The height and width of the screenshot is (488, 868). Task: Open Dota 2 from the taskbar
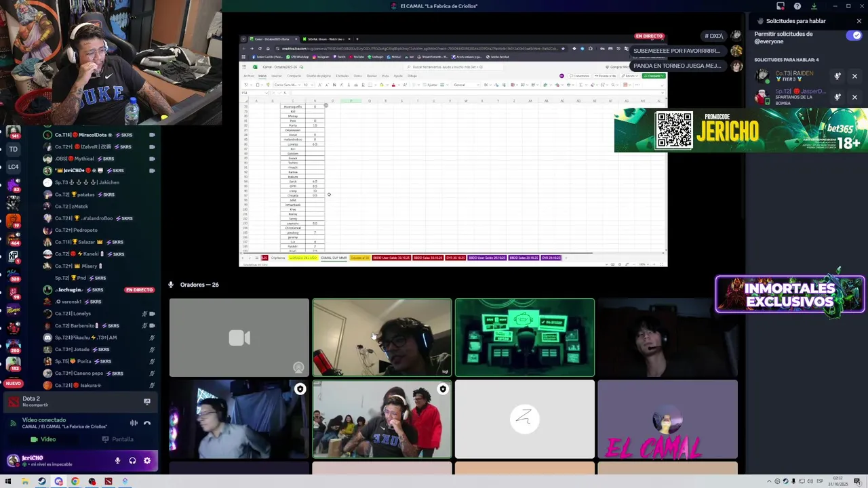pyautogui.click(x=108, y=481)
